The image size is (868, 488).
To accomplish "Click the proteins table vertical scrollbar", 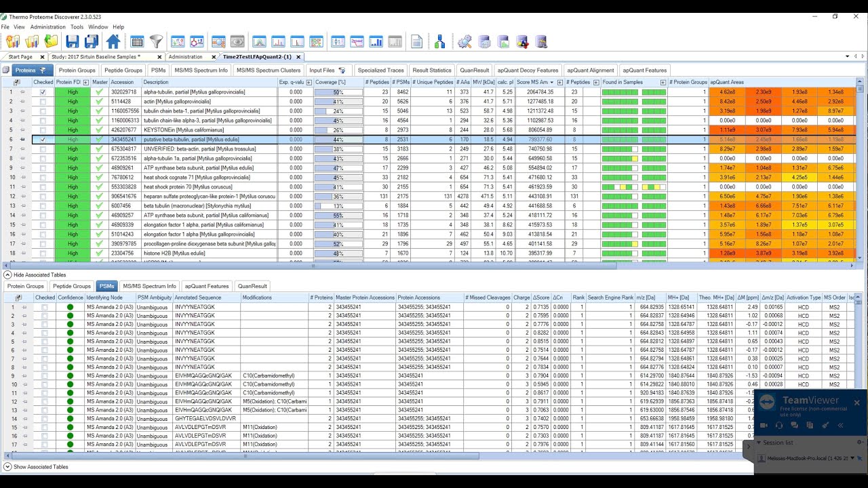I will (x=861, y=169).
